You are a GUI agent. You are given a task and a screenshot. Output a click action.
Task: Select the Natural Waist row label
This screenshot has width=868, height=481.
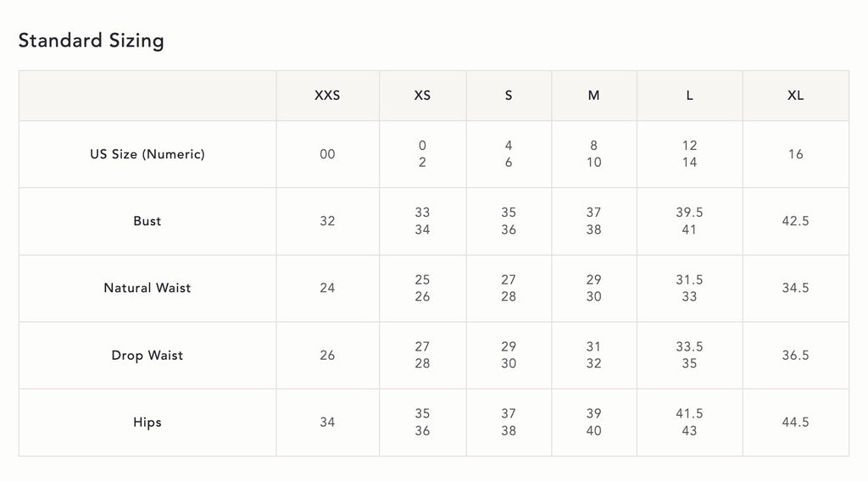pyautogui.click(x=147, y=288)
